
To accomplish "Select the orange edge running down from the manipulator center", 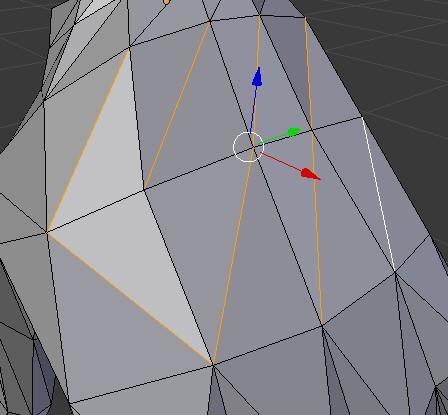I will pyautogui.click(x=233, y=256).
